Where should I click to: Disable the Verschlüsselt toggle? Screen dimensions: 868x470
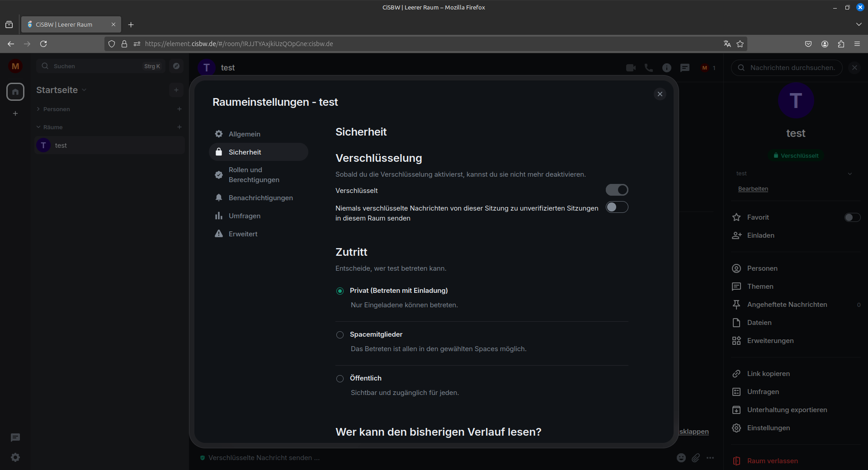617,190
